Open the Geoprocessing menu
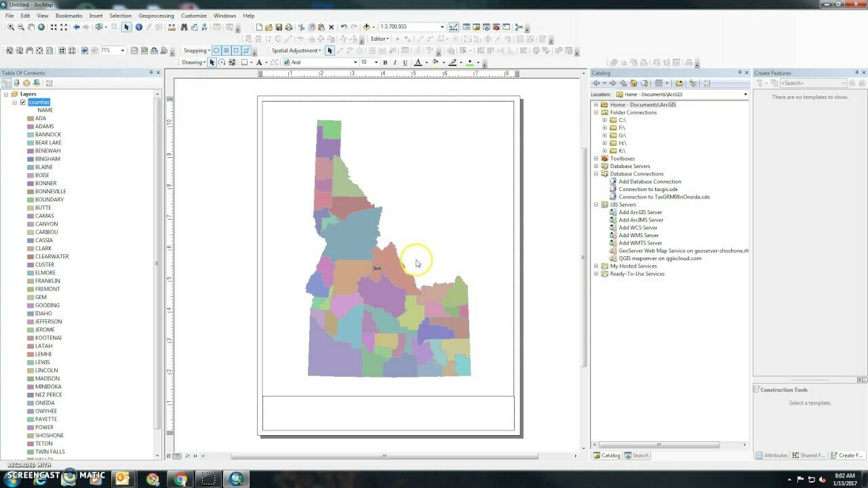868x488 pixels. point(156,16)
